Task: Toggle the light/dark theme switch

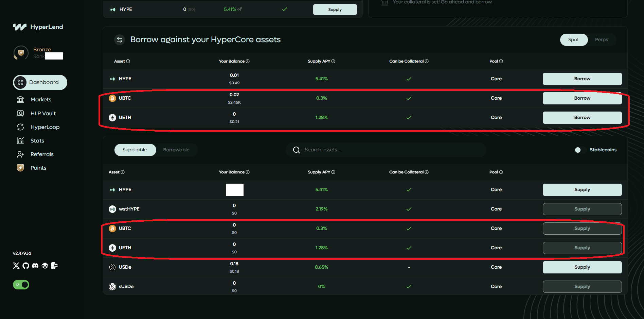Action: [x=21, y=285]
